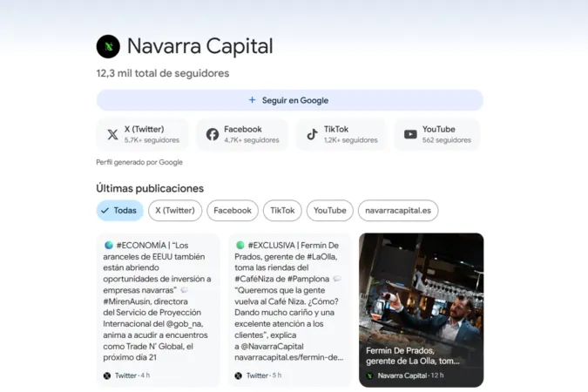
Task: Click the green circle before #EXCLUSIVA
Action: coord(240,246)
